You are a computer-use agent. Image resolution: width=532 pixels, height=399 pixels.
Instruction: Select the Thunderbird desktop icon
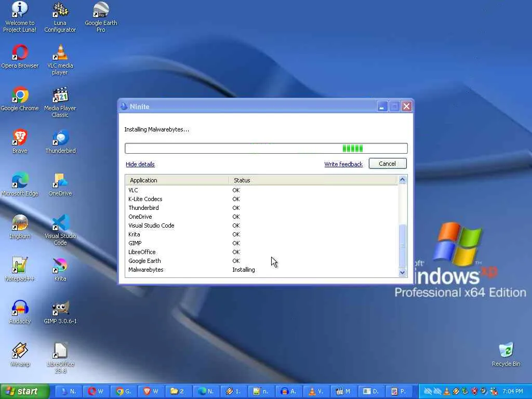[x=60, y=141]
